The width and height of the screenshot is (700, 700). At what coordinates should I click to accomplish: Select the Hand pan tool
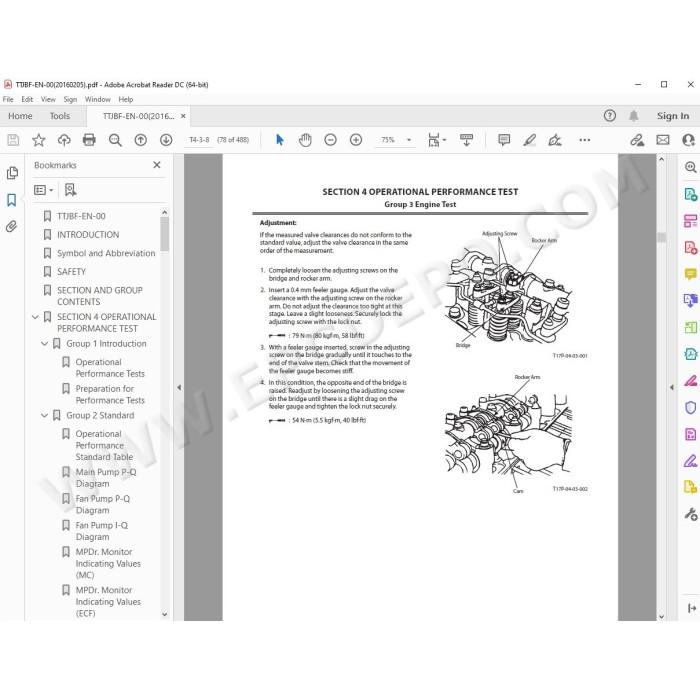pyautogui.click(x=305, y=140)
